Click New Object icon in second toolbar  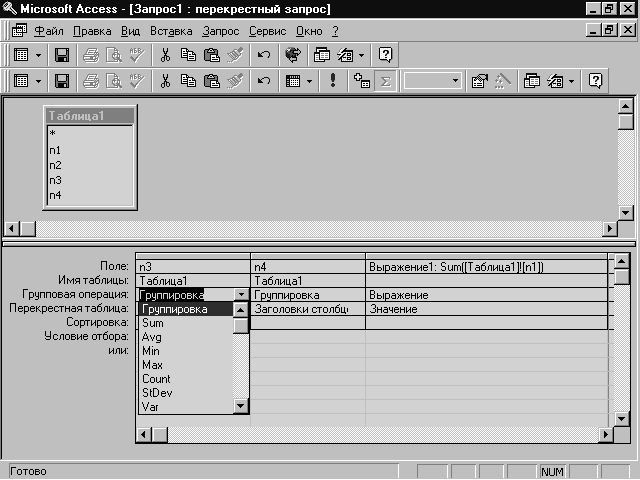point(555,81)
